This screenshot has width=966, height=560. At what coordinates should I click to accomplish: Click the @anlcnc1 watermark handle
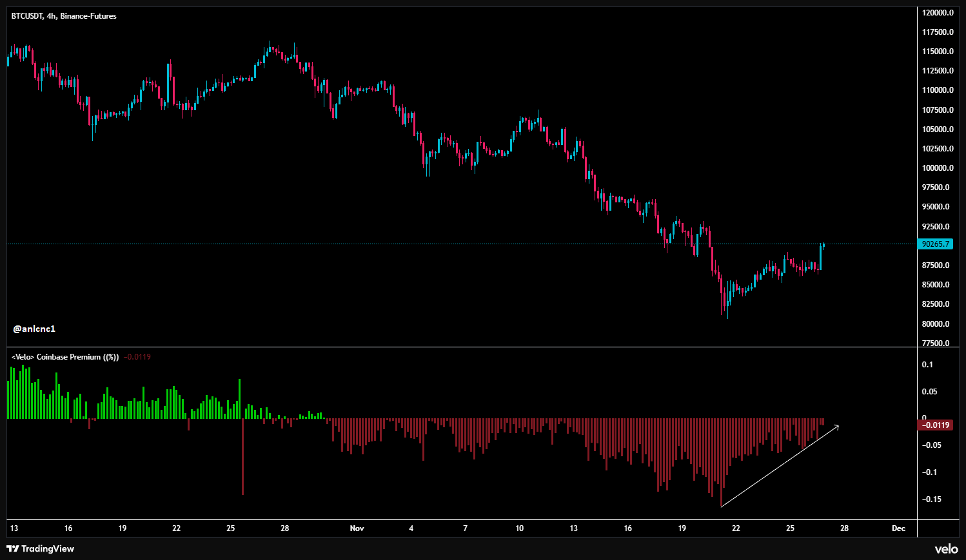[x=34, y=329]
